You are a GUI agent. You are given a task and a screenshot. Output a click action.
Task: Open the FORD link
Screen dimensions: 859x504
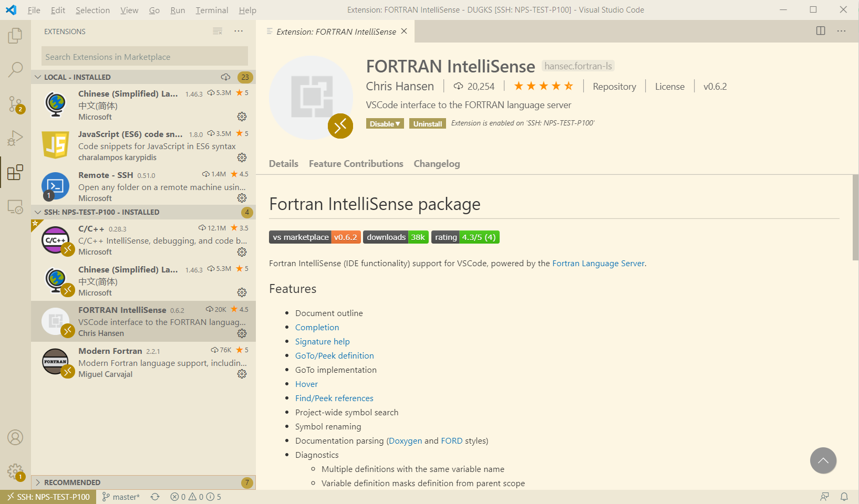[452, 441]
